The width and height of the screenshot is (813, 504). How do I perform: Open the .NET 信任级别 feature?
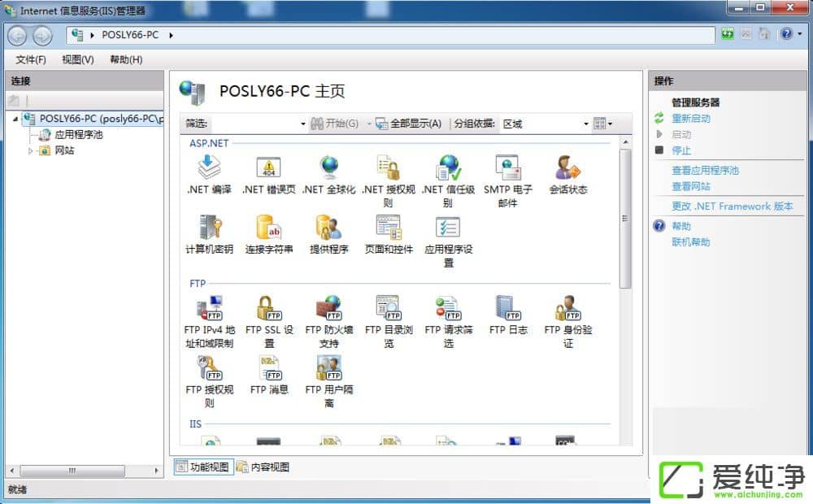pos(448,181)
